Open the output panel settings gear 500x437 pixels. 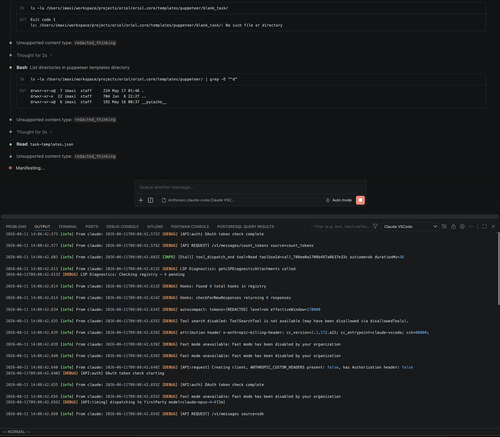[462, 226]
